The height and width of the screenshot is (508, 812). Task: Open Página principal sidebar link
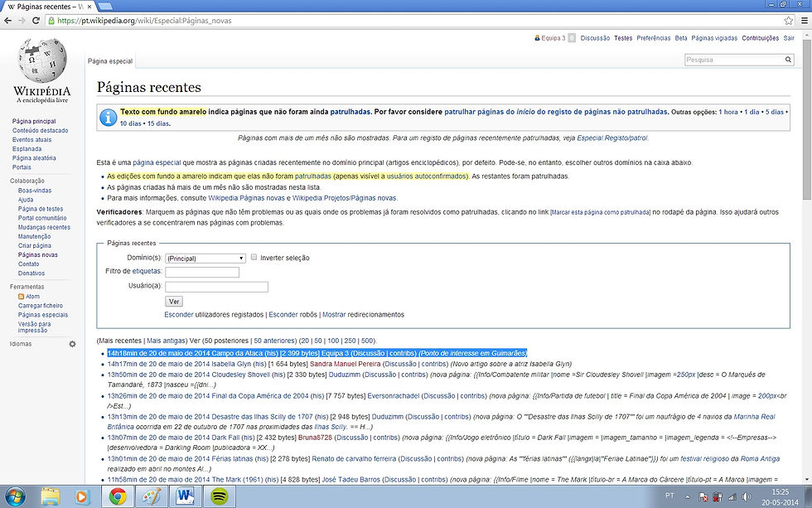tap(34, 121)
